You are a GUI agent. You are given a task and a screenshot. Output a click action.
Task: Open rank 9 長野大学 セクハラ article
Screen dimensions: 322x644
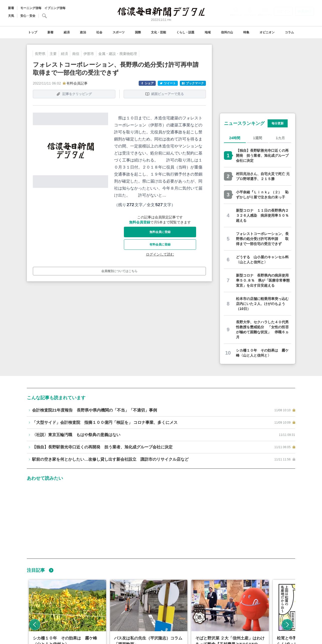[262, 330]
